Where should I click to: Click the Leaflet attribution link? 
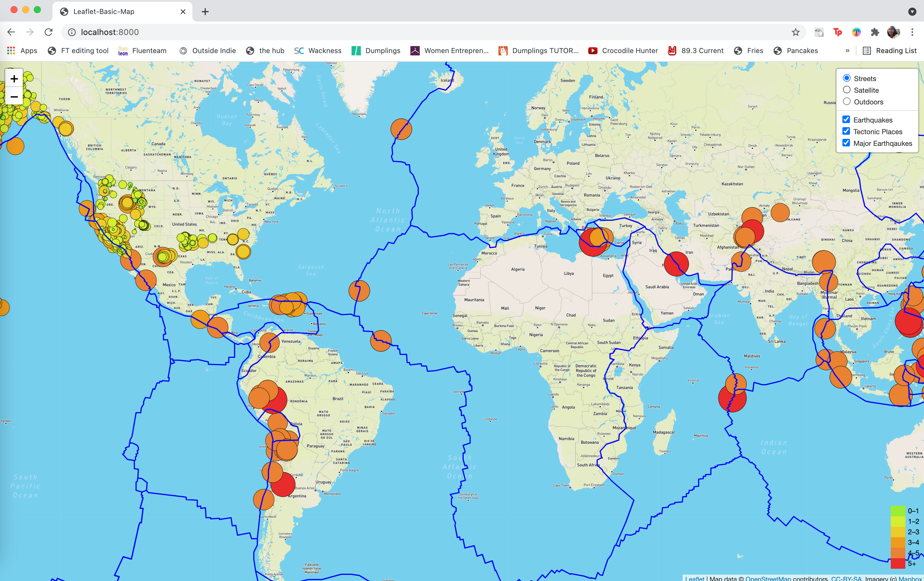point(695,578)
